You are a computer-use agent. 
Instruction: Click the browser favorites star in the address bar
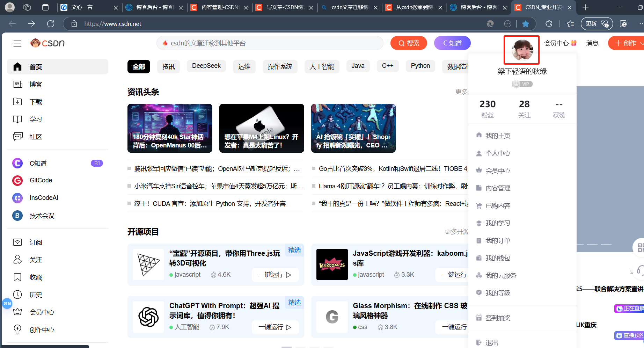tap(525, 24)
